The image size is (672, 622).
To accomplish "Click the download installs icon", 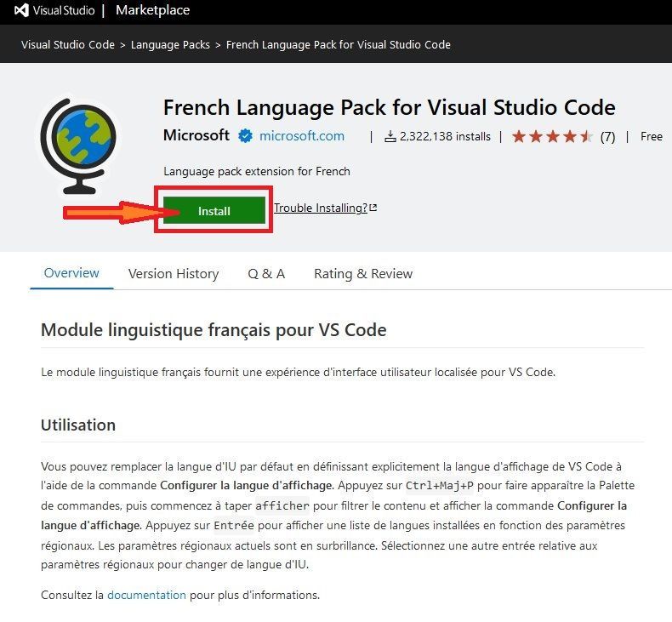I will point(390,136).
